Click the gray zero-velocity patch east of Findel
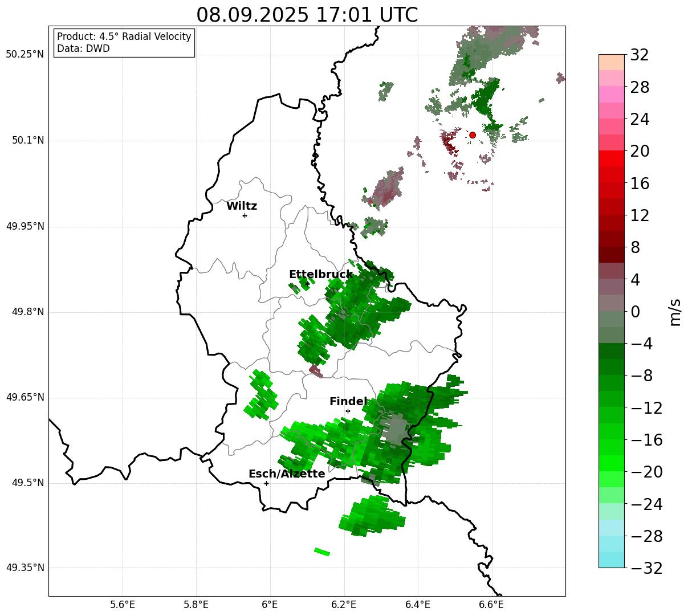The width and height of the screenshot is (688, 616). [x=393, y=429]
